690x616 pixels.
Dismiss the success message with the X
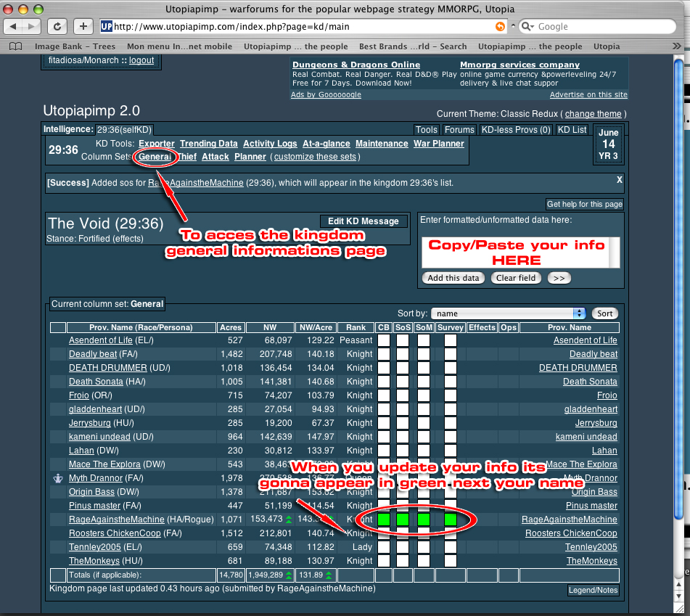coord(620,179)
